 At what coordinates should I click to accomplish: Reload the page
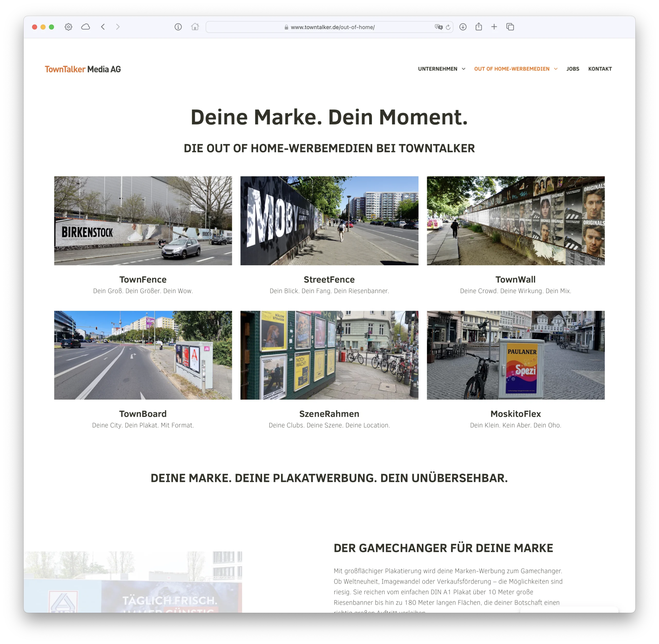448,27
